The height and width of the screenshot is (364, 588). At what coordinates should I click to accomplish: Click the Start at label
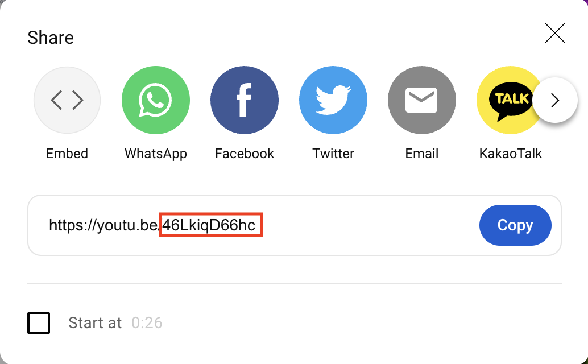tap(95, 322)
